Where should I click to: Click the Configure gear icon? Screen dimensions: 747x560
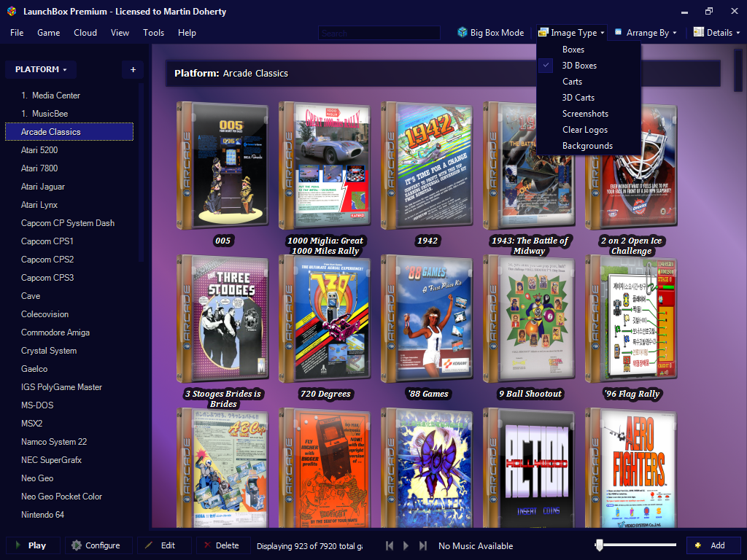[76, 545]
